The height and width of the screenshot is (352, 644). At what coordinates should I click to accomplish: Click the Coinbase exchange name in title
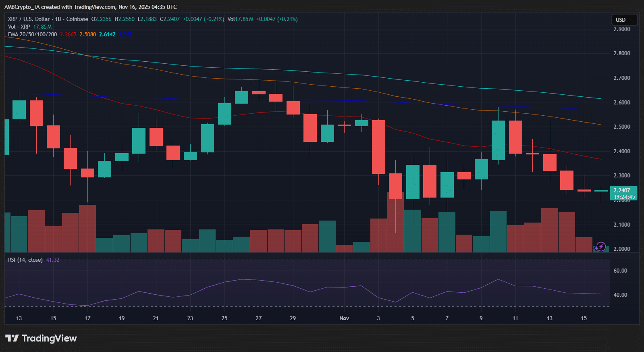click(x=77, y=19)
